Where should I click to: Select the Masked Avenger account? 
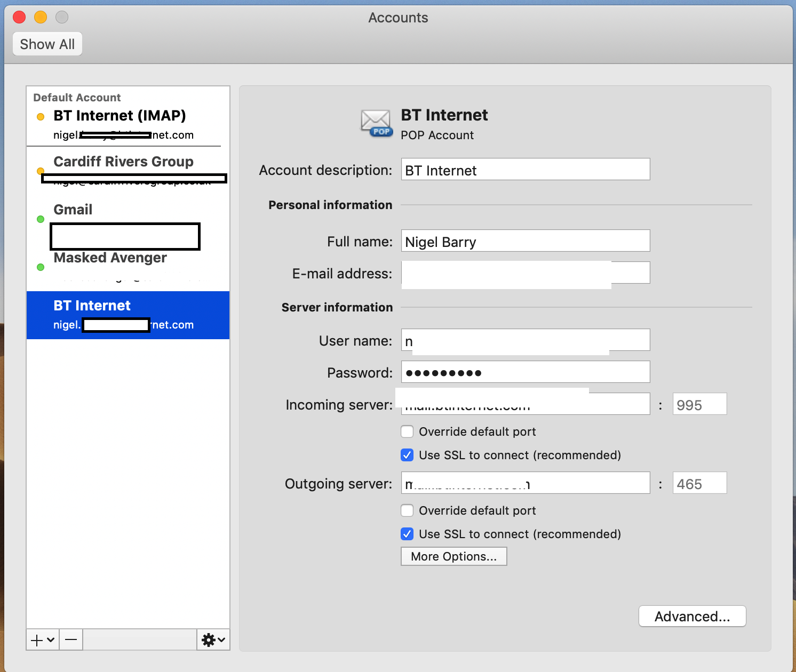point(128,267)
